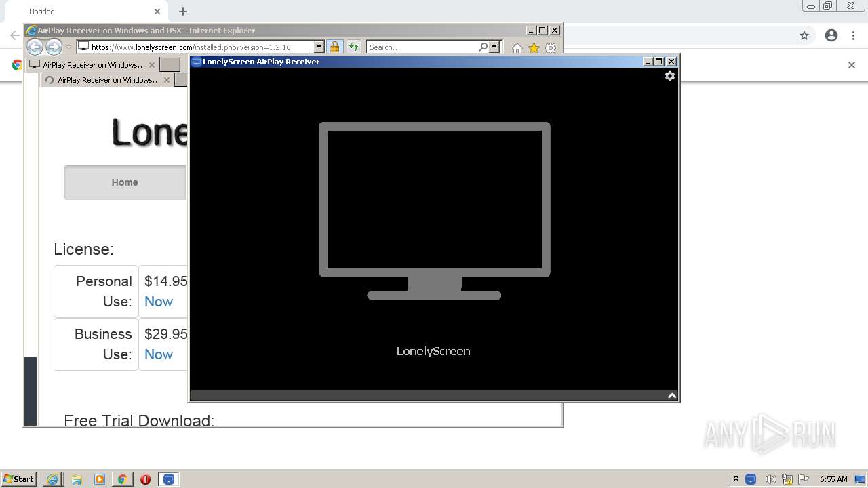Click the Personal Use license cell
Image resolution: width=868 pixels, height=488 pixels.
96,291
